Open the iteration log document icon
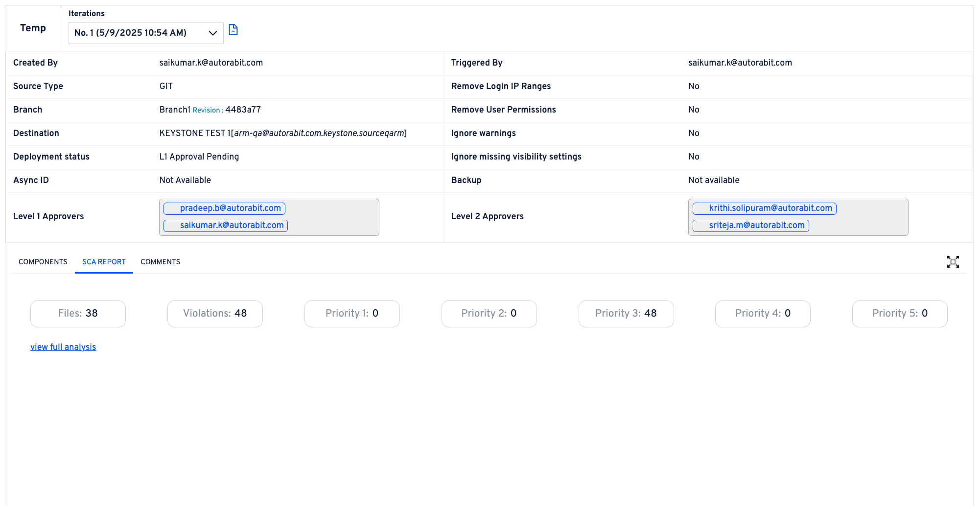 click(x=233, y=30)
